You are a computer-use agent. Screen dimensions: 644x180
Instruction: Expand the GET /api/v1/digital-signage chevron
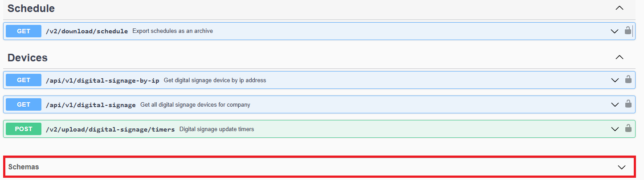[x=615, y=105]
